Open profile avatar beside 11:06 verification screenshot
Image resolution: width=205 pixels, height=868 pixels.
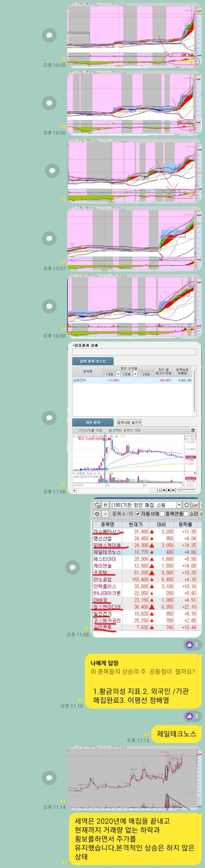pos(49,418)
